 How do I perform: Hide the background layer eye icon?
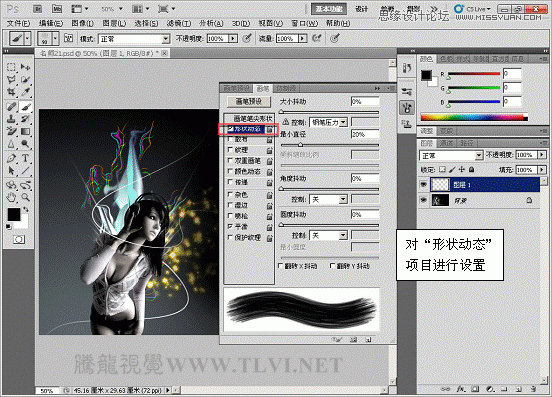point(424,200)
